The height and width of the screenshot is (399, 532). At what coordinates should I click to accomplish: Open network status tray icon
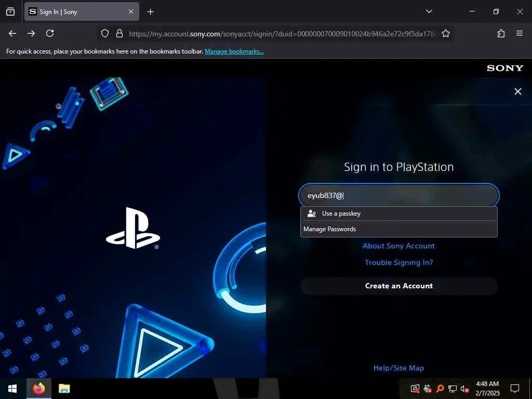(x=452, y=389)
